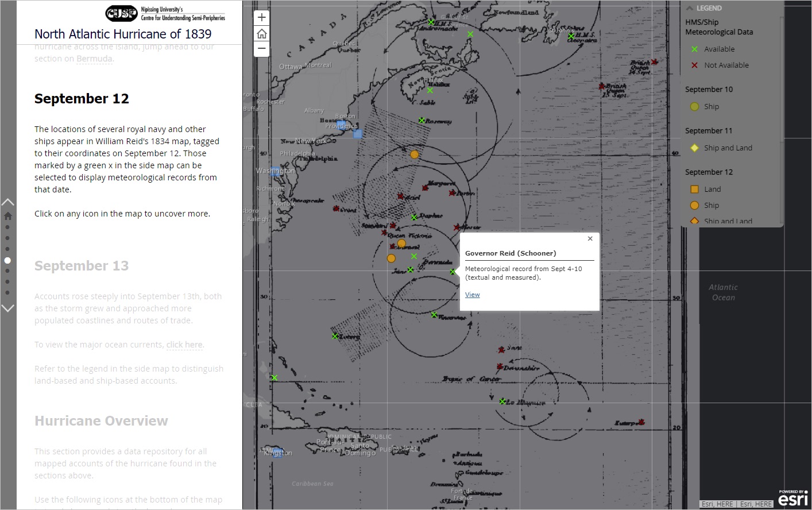Advance to next section with down arrow

[7, 308]
